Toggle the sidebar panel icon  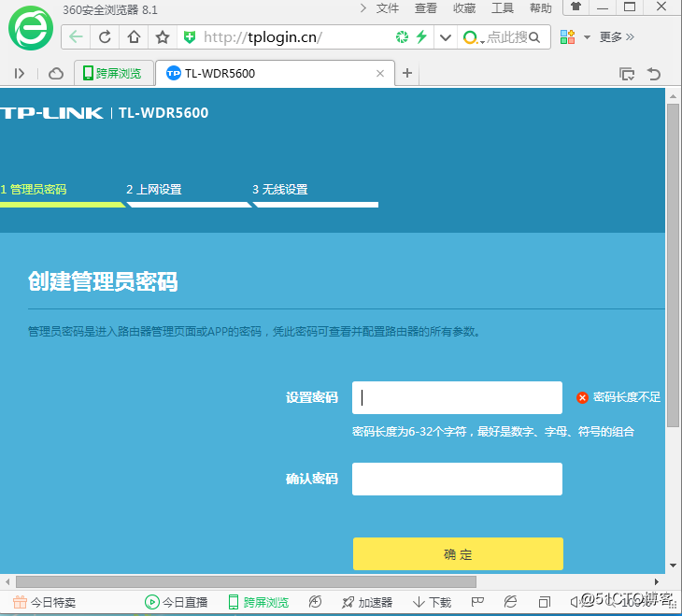(x=20, y=73)
